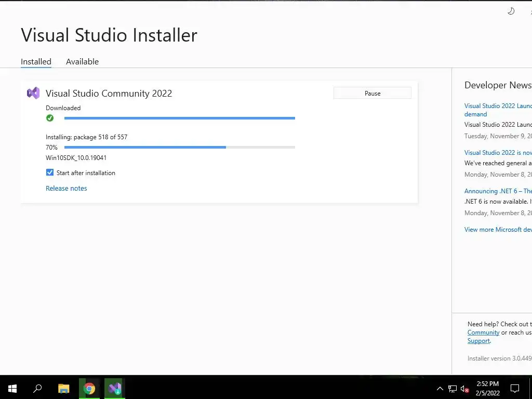Viewport: 532px width, 399px height.
Task: Toggle the dark theme moon icon
Action: (x=511, y=11)
